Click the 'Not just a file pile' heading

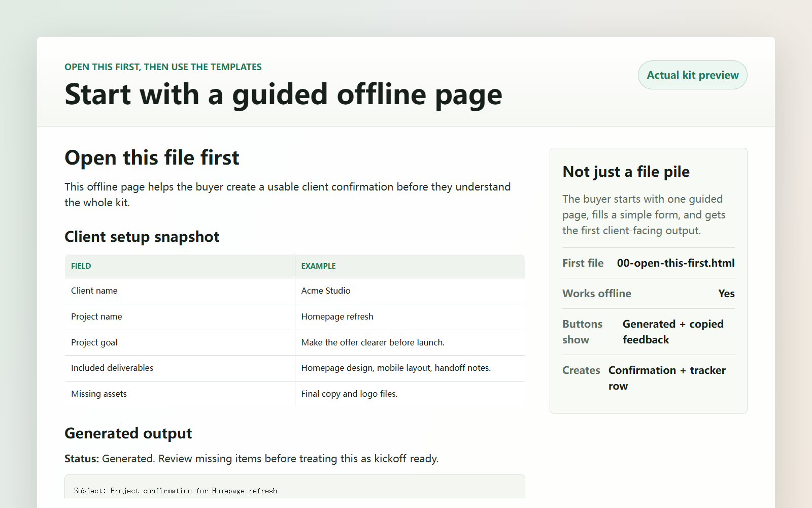(626, 172)
